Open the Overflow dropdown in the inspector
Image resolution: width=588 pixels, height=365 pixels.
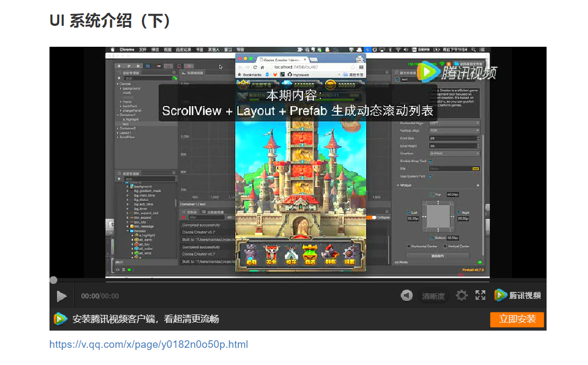pyautogui.click(x=454, y=154)
